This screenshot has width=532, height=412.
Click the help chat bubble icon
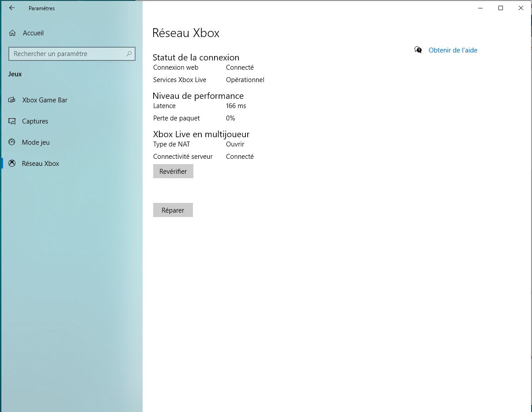418,50
